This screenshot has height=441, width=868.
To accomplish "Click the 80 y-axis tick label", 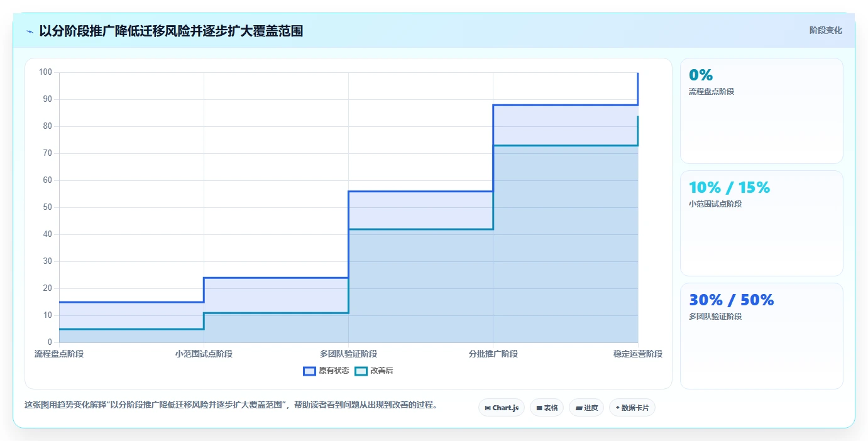I will (47, 126).
